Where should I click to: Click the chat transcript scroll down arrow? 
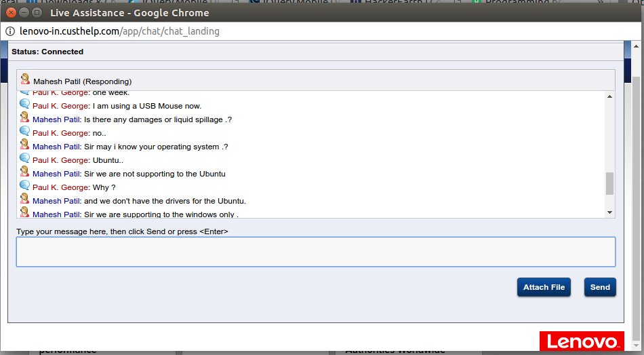[609, 212]
